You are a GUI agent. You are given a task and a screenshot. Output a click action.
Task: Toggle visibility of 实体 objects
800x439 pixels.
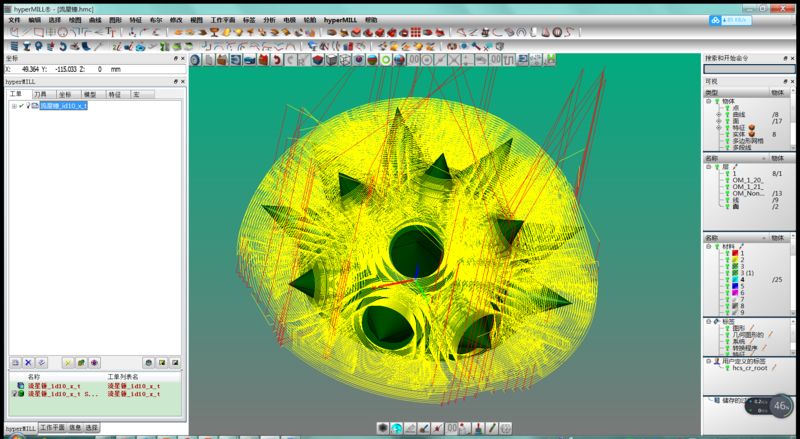(x=727, y=134)
